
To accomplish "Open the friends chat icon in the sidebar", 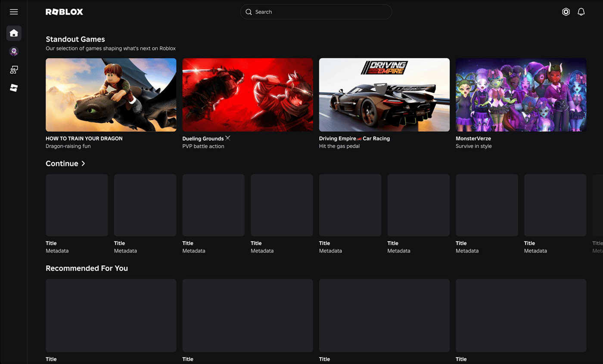I will pos(14,70).
